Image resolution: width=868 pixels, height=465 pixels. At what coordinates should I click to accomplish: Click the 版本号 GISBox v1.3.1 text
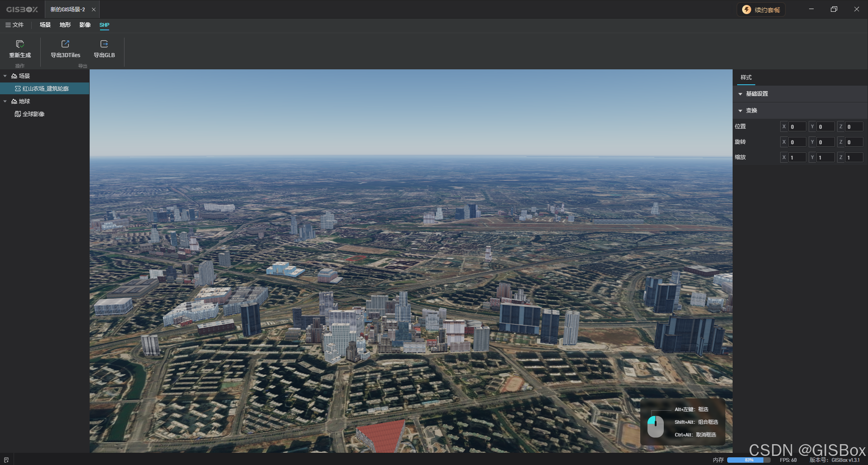(834, 460)
